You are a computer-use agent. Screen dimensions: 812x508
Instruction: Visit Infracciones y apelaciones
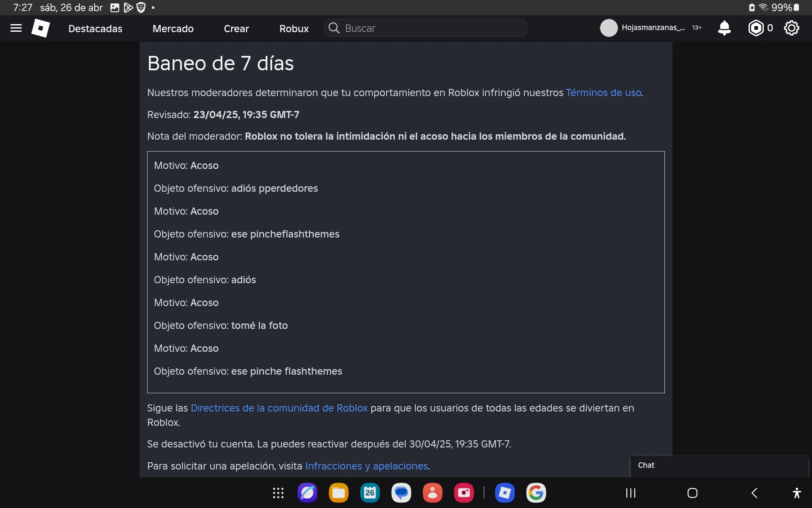click(x=366, y=466)
